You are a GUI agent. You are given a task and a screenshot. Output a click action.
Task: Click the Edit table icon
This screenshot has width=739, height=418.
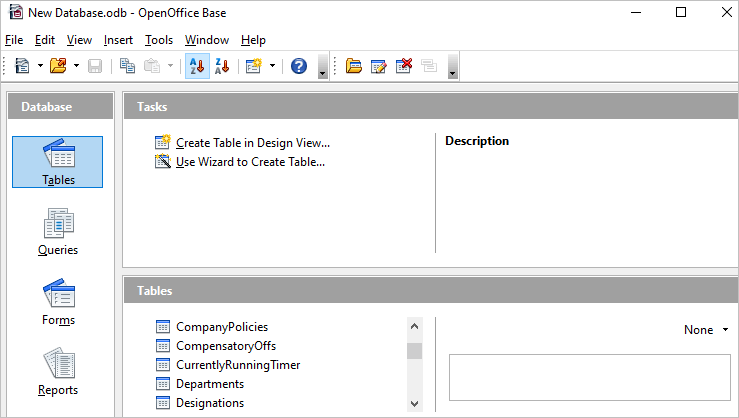(379, 66)
